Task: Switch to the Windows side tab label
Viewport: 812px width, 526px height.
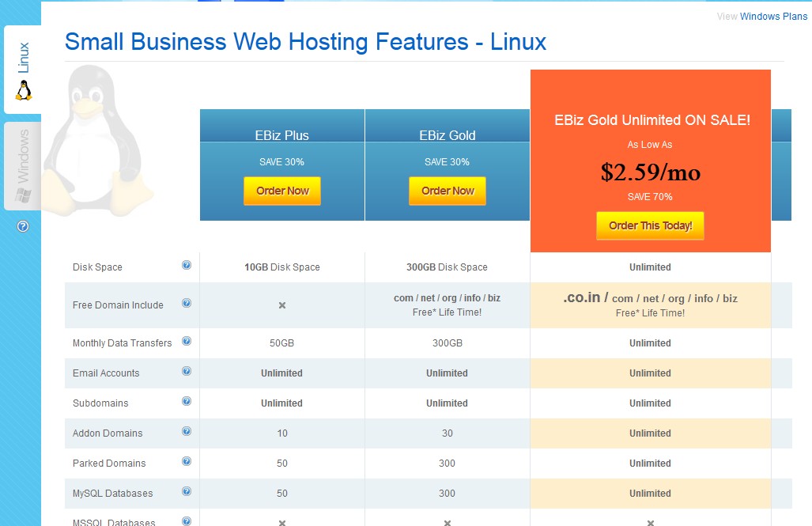Action: point(23,157)
